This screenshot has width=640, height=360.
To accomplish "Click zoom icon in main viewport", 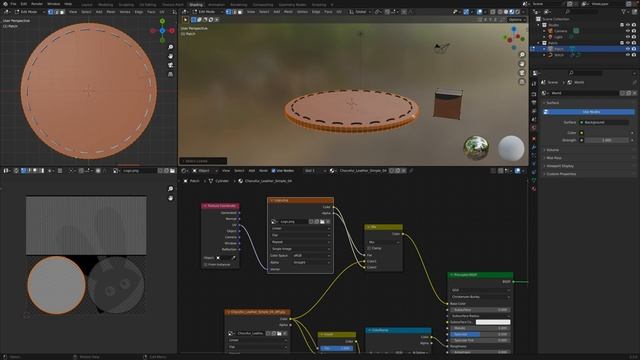I will click(522, 55).
